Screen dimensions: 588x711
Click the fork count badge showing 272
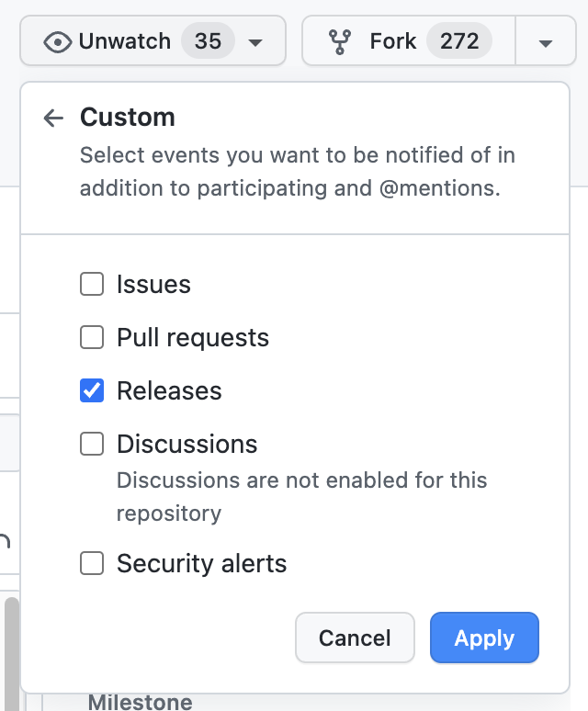coord(459,41)
